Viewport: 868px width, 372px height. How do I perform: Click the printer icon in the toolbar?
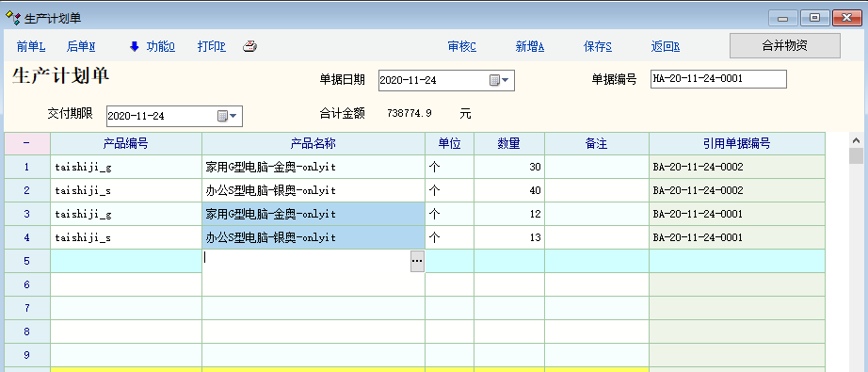click(x=249, y=46)
